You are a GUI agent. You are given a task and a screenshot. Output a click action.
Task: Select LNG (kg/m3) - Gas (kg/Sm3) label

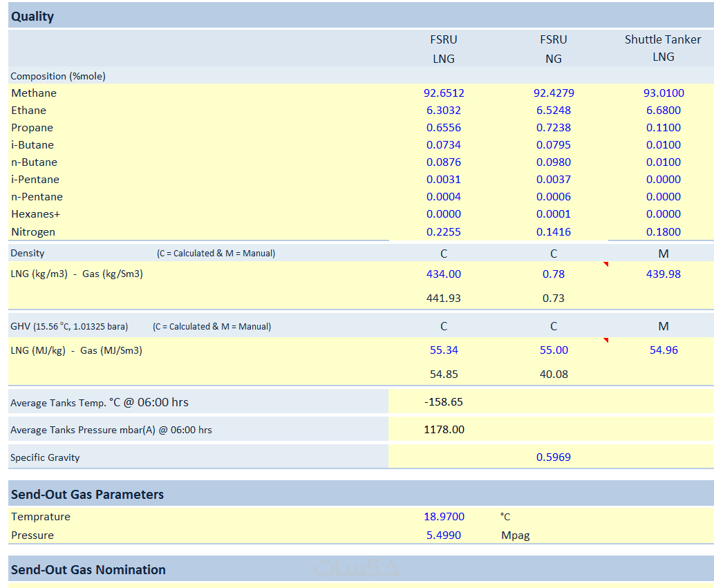(77, 274)
